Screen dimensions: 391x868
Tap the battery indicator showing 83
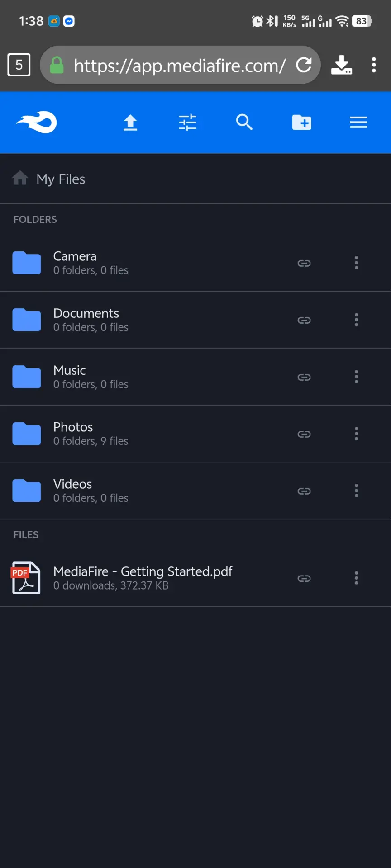pyautogui.click(x=362, y=21)
